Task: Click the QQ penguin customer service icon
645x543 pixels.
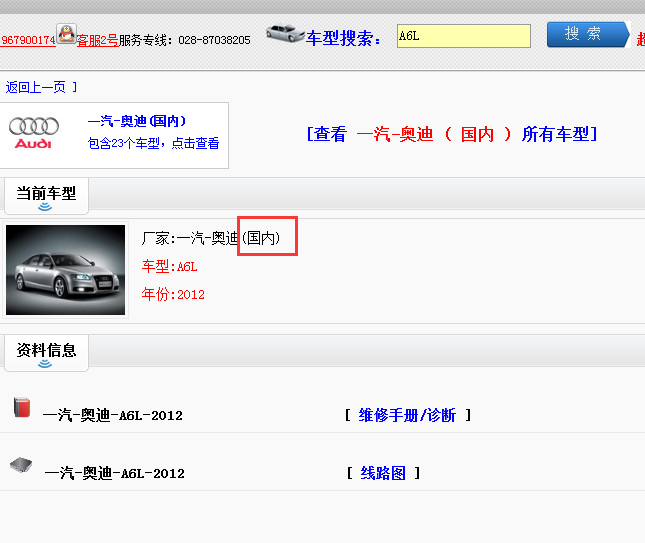Action: (66, 34)
